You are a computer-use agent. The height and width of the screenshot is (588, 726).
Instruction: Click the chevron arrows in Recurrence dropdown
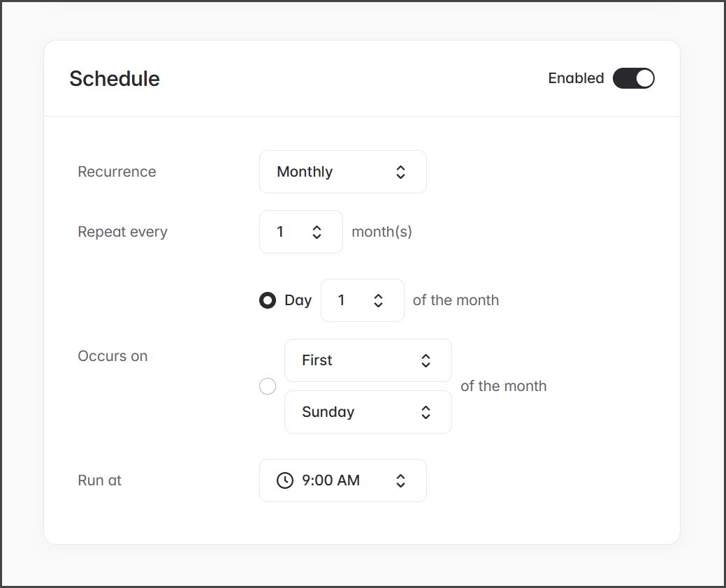click(400, 172)
